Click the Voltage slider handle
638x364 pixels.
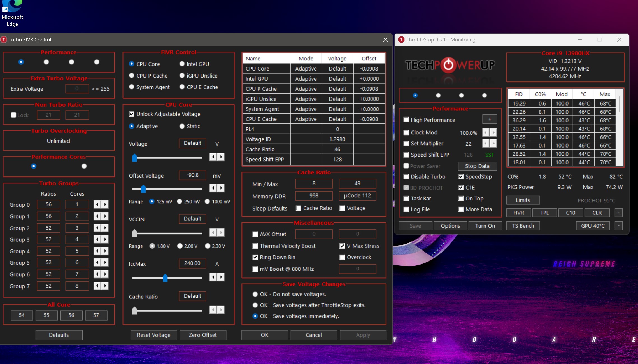135,158
